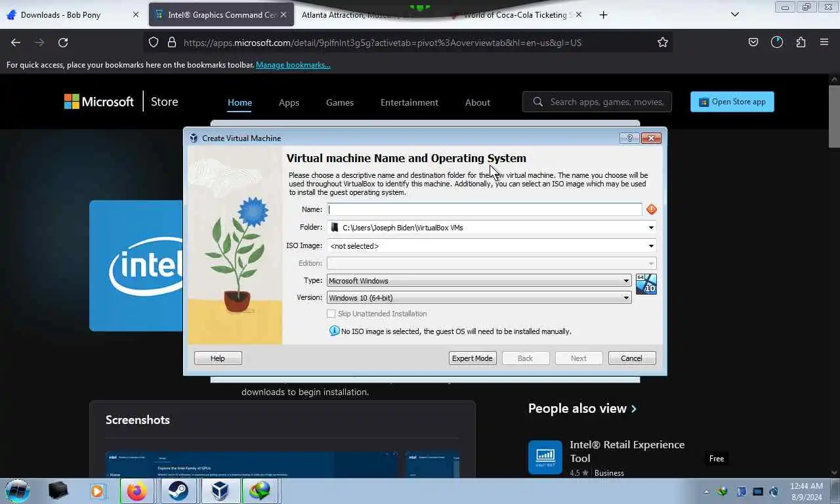Switch to the Downloads - Bob Pony tab
The width and height of the screenshot is (840, 504).
(x=73, y=14)
